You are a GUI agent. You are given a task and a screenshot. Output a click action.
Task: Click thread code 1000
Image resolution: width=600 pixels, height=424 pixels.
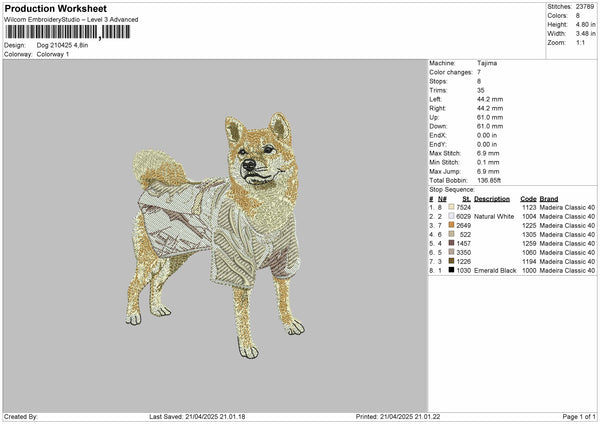point(529,271)
